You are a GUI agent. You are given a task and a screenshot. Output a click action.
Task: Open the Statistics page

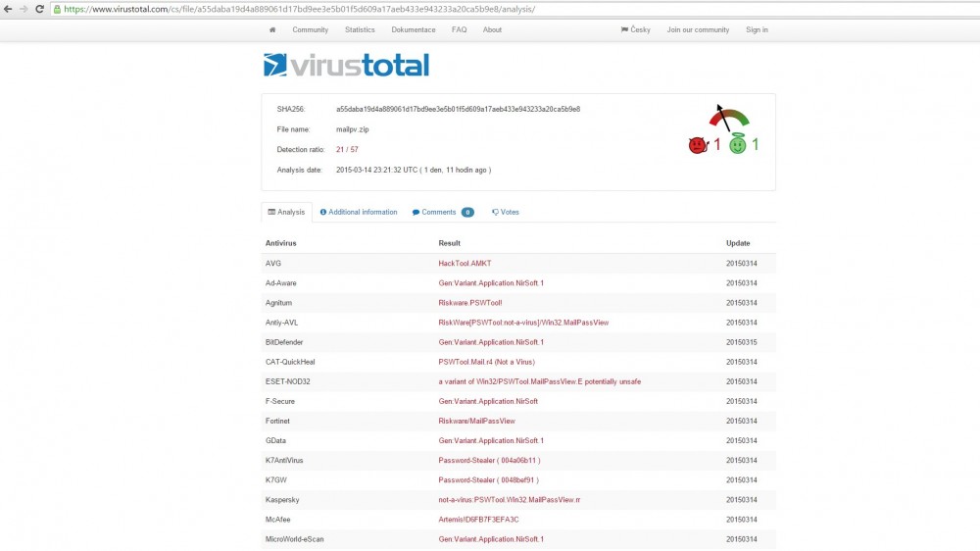(360, 30)
